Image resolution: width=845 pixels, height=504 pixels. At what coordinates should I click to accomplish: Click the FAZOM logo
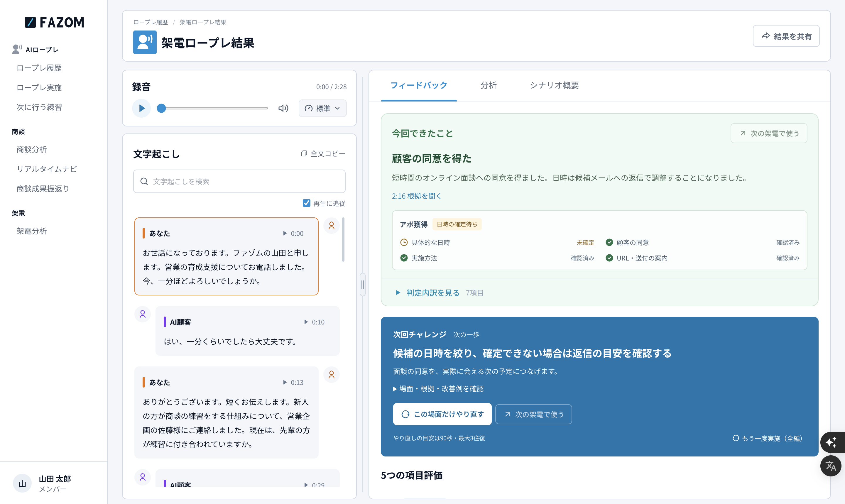pos(54,22)
